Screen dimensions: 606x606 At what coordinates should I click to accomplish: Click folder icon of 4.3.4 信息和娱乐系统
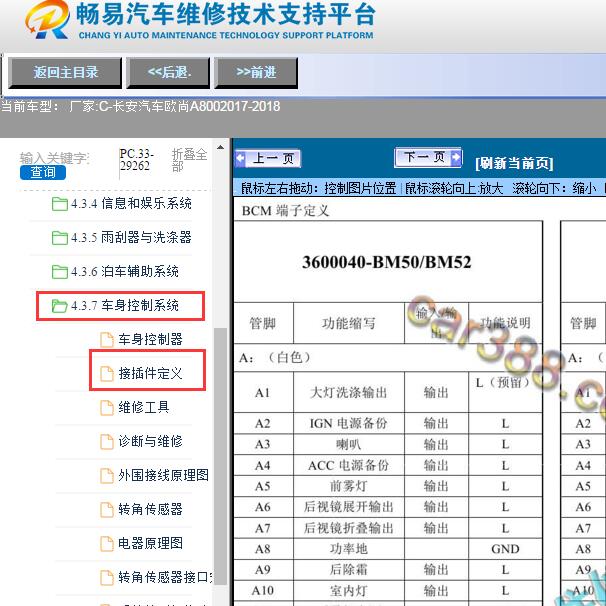click(60, 203)
